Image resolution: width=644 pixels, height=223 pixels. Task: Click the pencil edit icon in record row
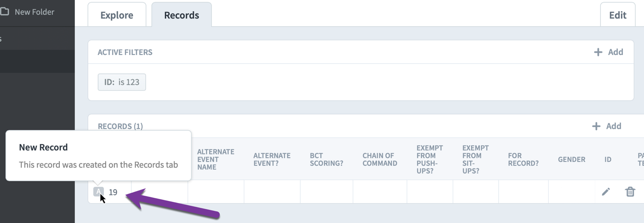[x=606, y=192]
